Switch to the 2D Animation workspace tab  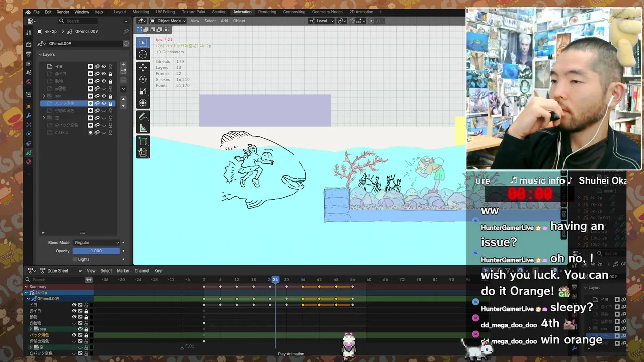coord(361,12)
